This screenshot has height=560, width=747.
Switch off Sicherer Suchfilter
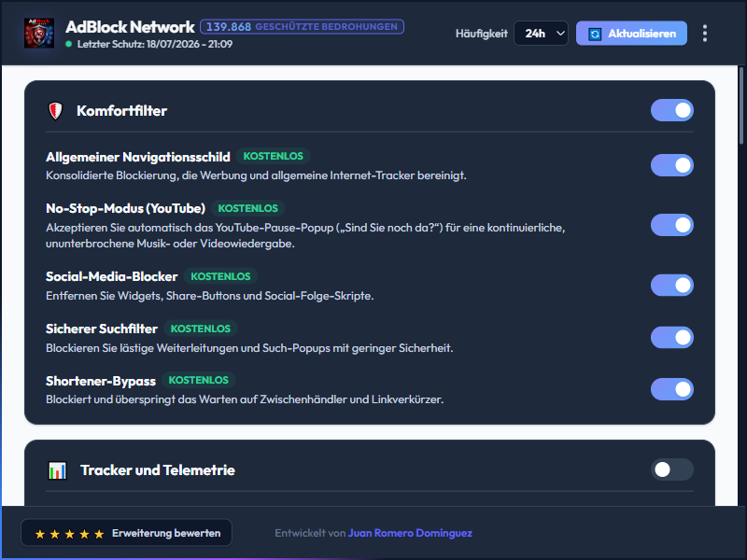671,337
